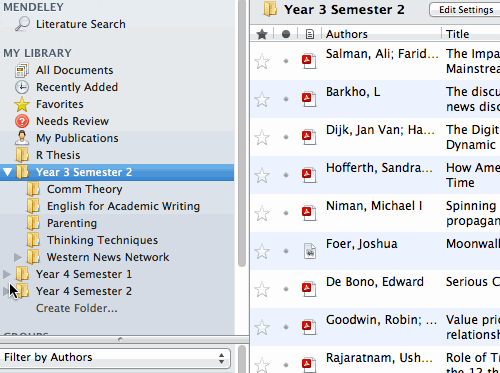Click the Create Folder... link

click(x=77, y=308)
